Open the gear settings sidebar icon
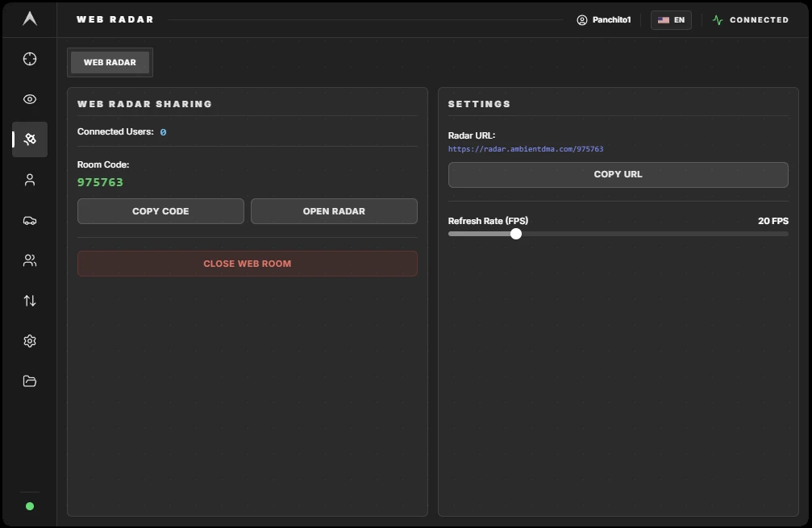This screenshot has height=528, width=812. 30,341
